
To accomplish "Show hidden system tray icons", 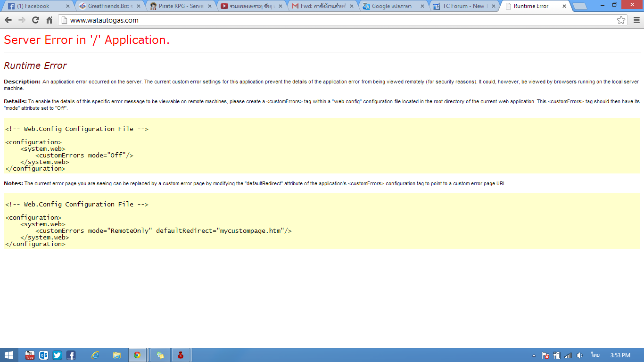I will click(x=534, y=355).
